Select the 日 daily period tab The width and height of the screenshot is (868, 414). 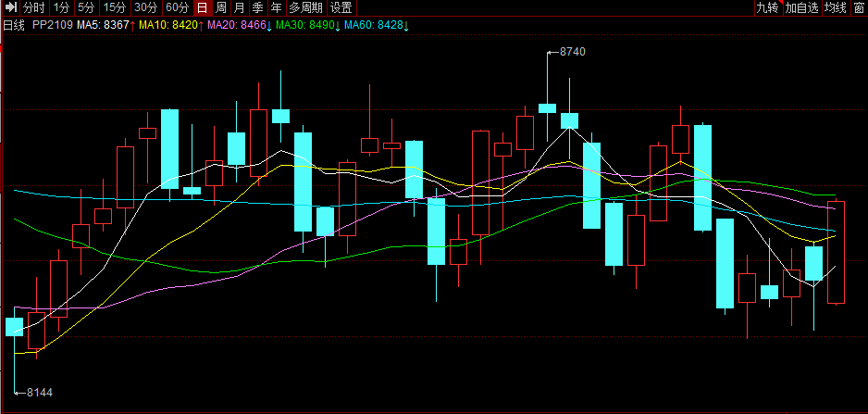tap(204, 7)
